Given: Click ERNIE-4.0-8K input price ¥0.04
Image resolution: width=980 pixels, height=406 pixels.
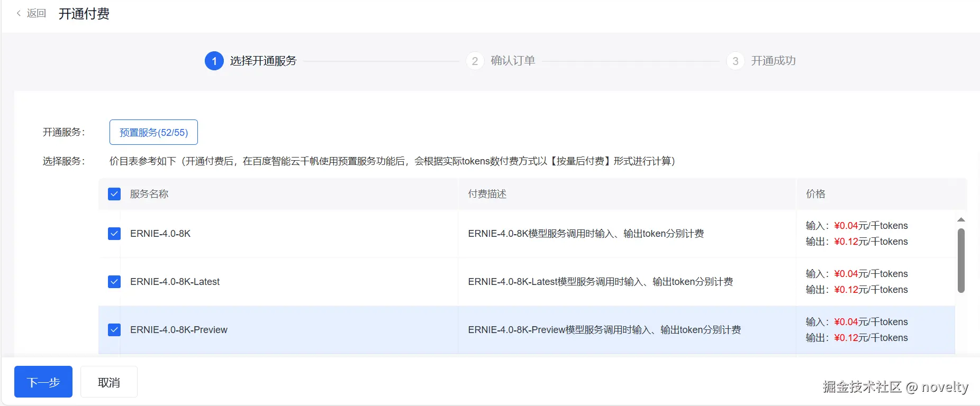Looking at the screenshot, I should (x=846, y=226).
